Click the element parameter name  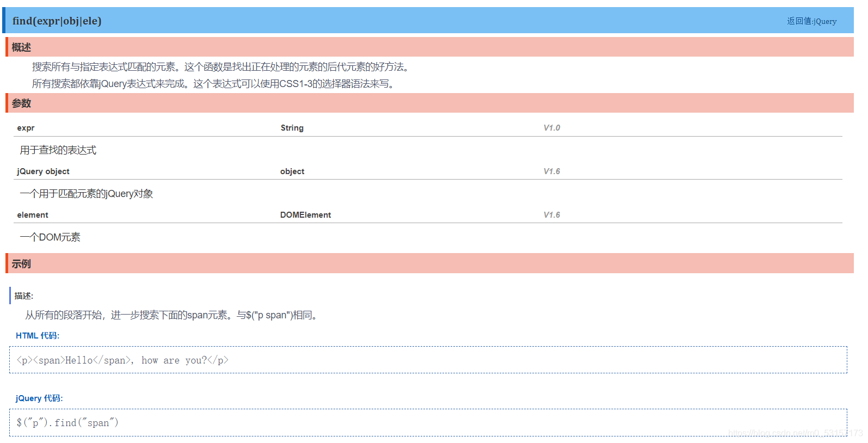(33, 215)
